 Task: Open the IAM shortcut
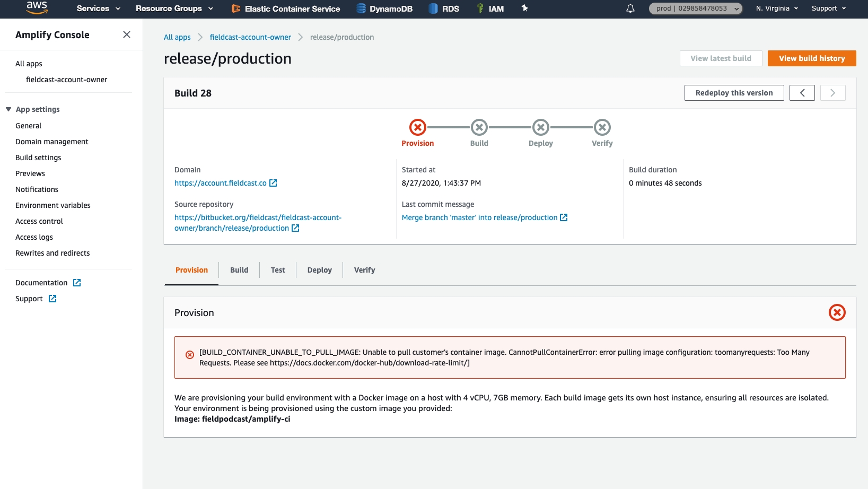(x=490, y=8)
